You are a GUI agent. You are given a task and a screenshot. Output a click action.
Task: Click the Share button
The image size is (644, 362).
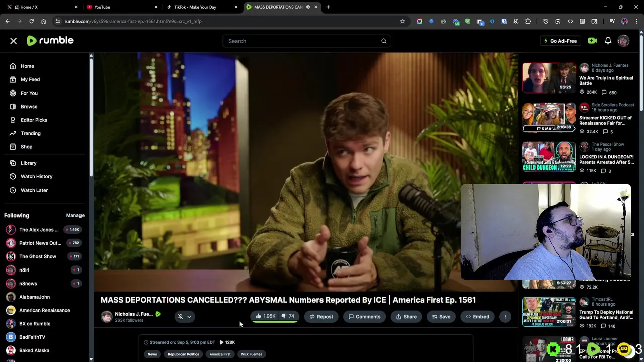[x=406, y=317]
